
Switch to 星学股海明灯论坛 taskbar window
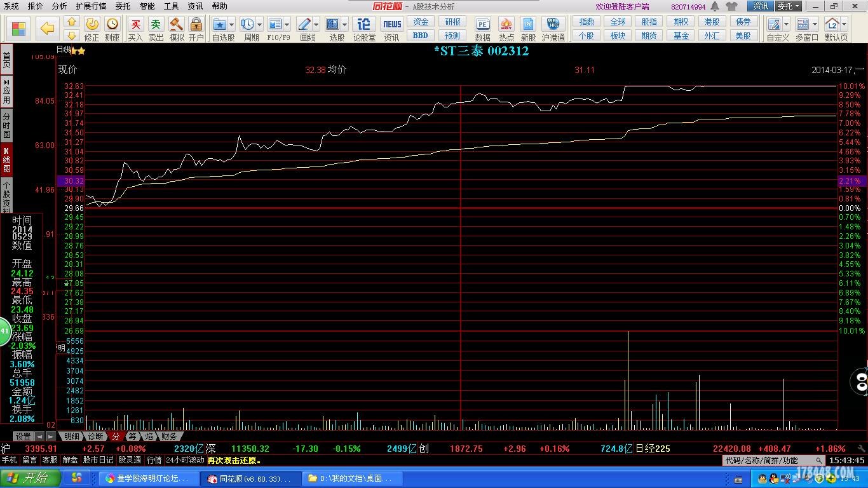(x=148, y=478)
